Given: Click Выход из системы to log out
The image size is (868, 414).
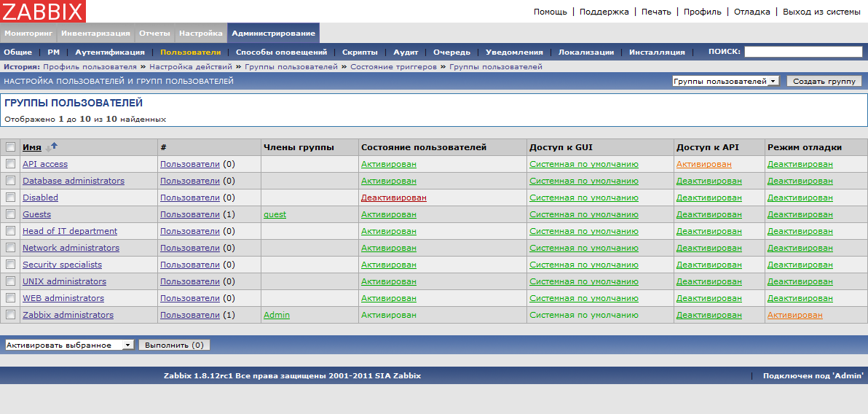Looking at the screenshot, I should coord(821,12).
